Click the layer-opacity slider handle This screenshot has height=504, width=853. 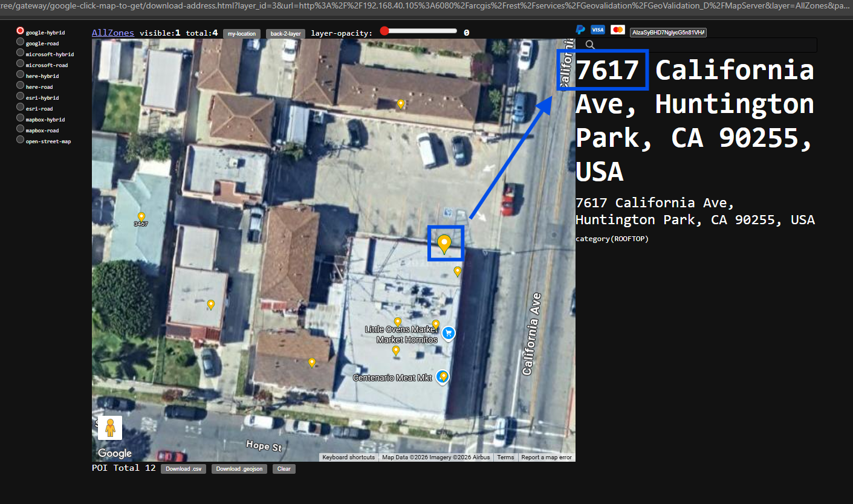(x=384, y=31)
